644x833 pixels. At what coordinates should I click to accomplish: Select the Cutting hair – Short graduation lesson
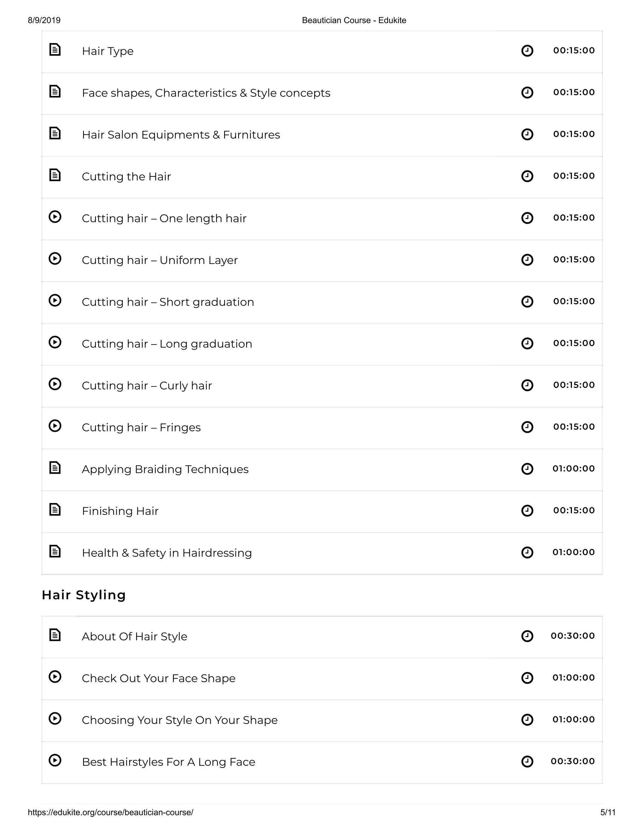coord(168,302)
